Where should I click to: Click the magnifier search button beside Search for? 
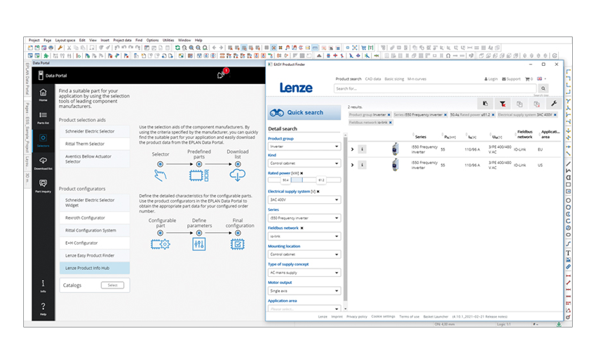[543, 88]
